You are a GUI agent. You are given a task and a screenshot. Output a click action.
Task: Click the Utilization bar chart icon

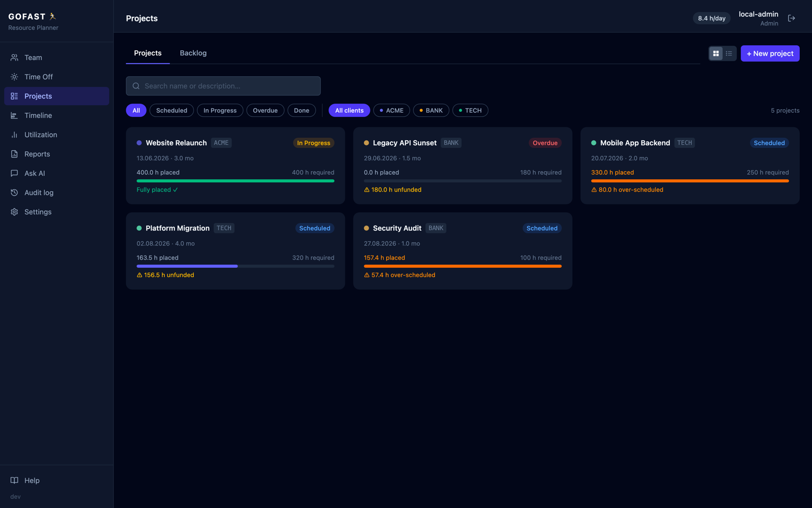tap(14, 135)
